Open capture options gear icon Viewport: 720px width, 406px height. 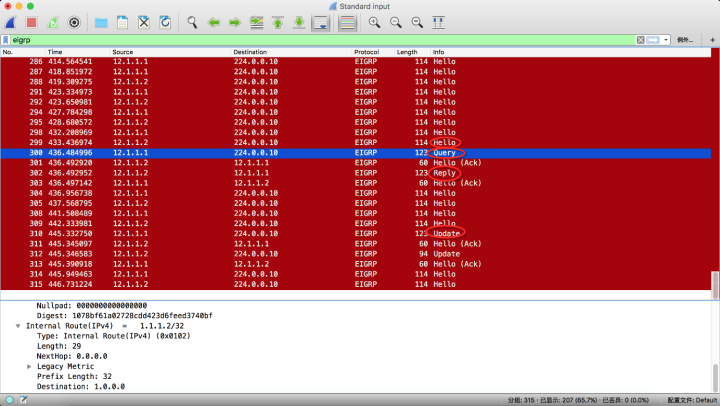coord(74,23)
